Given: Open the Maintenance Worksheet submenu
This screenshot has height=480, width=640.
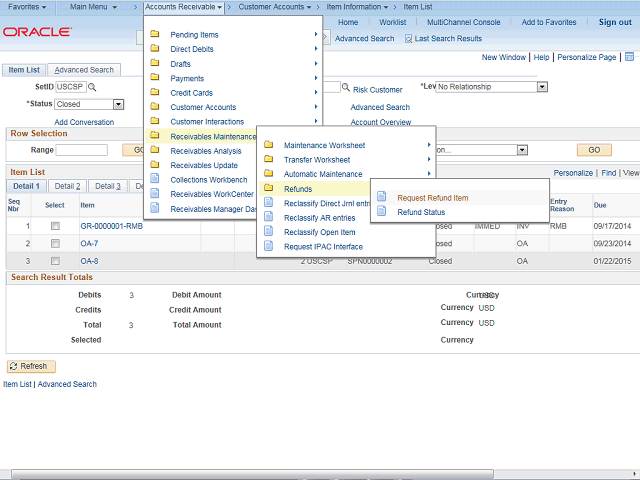Looking at the screenshot, I should click(x=324, y=145).
